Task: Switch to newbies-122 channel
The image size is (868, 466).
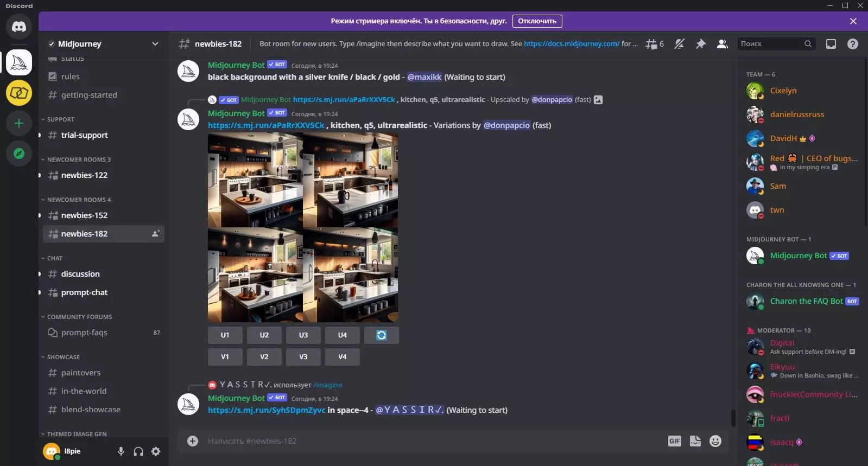Action: coord(103,175)
